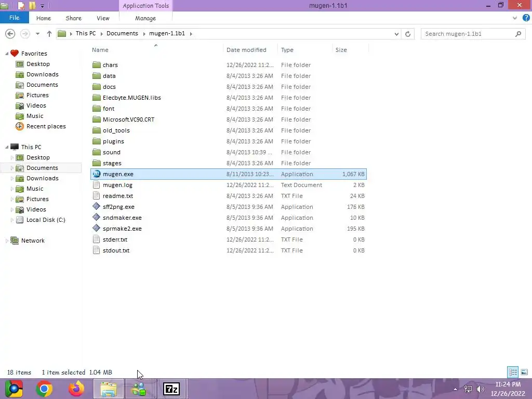Select the Elecbyte.MUGEN.libs folder
This screenshot has width=532, height=399.
point(131,98)
